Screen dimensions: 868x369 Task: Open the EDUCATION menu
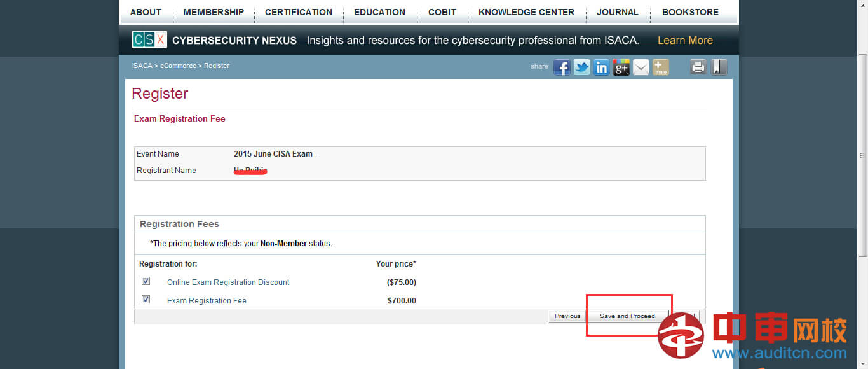point(380,12)
